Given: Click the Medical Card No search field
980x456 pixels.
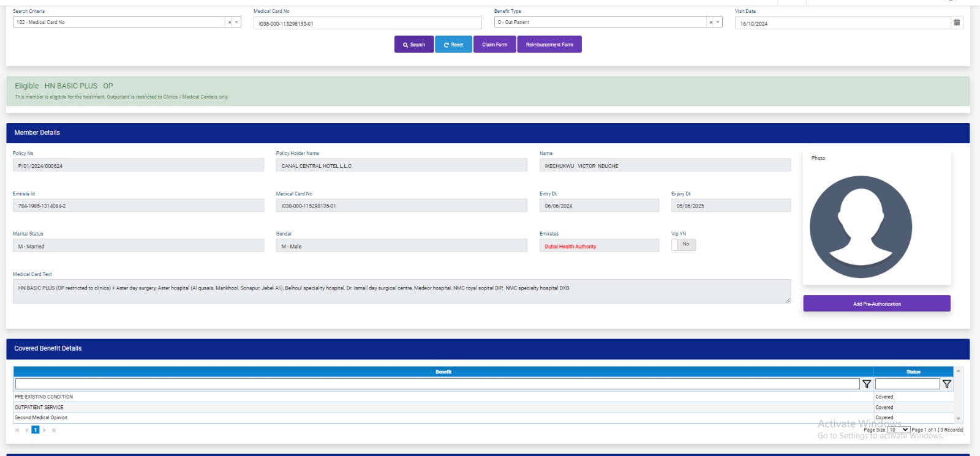Looking at the screenshot, I should 367,23.
